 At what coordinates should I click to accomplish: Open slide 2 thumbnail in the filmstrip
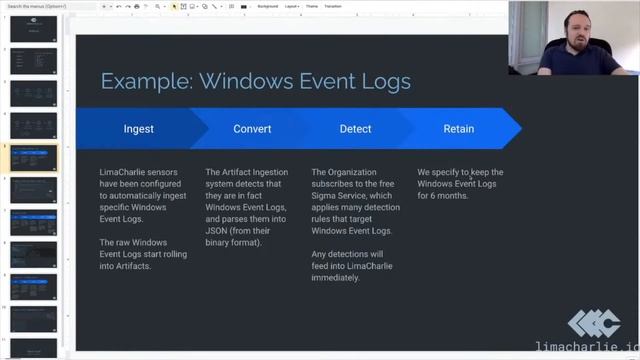(33, 61)
